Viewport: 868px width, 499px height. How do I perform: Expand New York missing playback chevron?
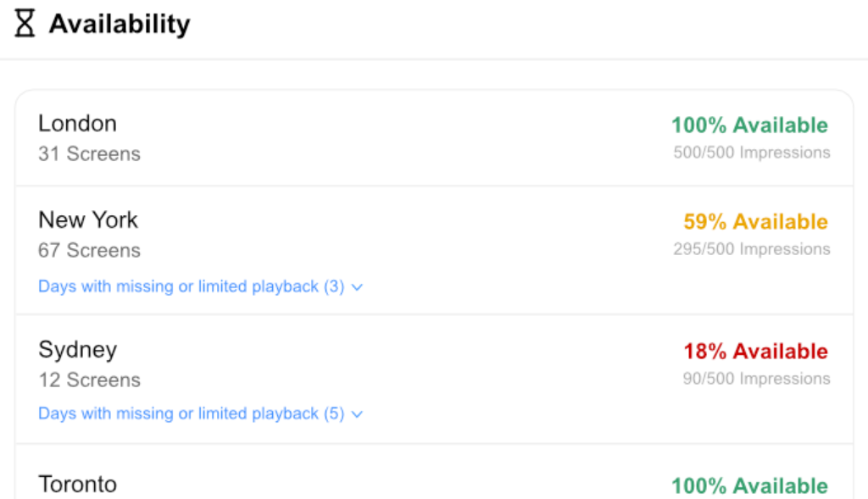pos(358,287)
